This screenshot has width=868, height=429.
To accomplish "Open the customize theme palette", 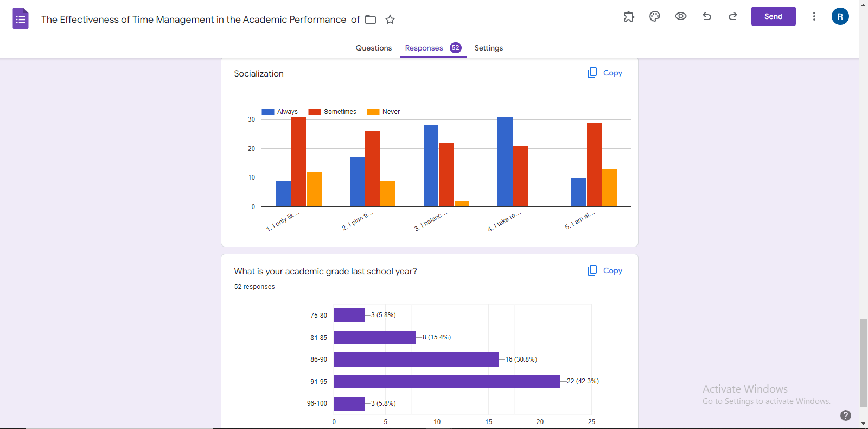I will pyautogui.click(x=655, y=17).
